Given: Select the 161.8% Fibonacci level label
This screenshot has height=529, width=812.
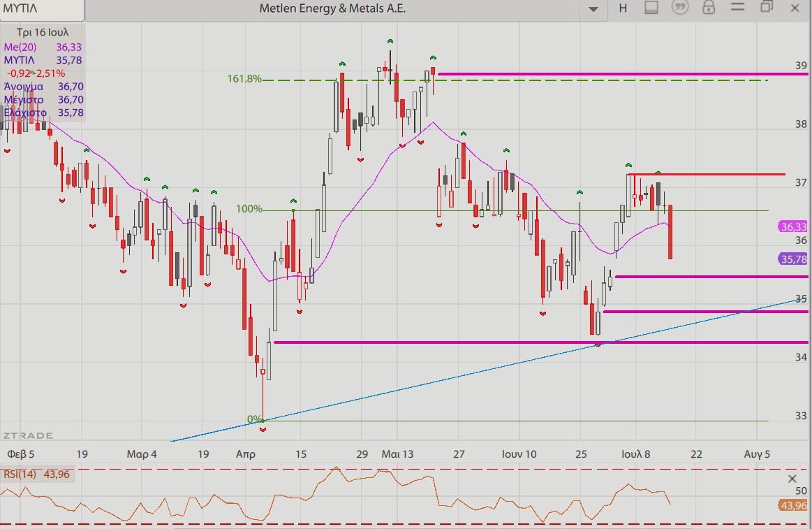Looking at the screenshot, I should [x=244, y=79].
